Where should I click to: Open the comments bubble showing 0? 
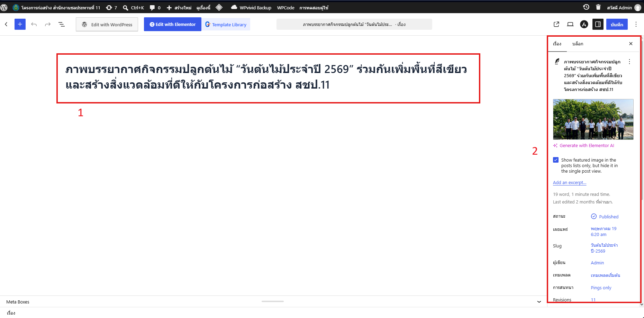pyautogui.click(x=155, y=7)
